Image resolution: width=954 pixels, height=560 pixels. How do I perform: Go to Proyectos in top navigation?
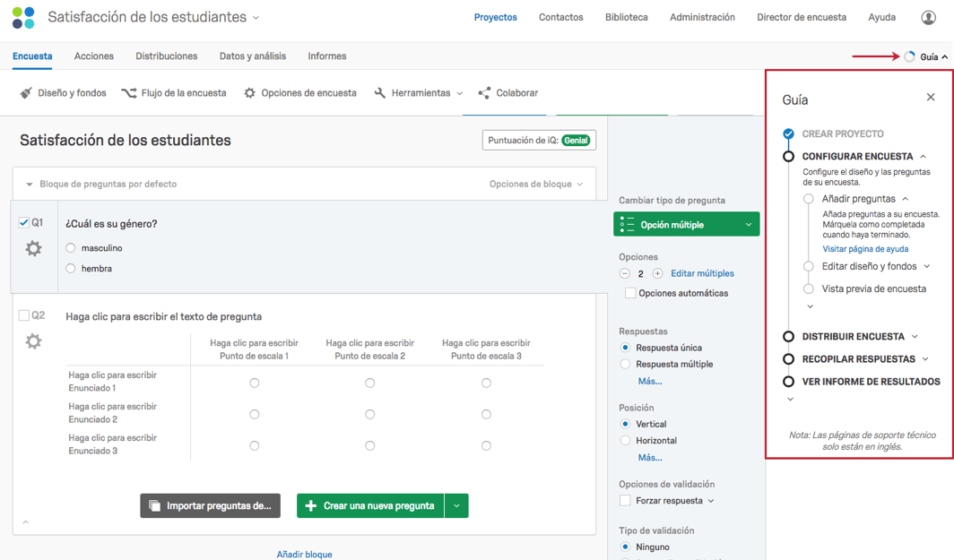point(495,18)
